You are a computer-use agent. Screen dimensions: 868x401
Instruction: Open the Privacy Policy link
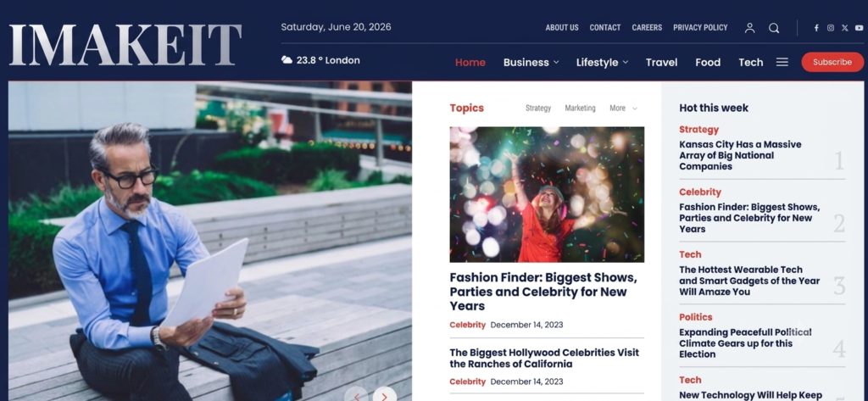click(x=700, y=28)
